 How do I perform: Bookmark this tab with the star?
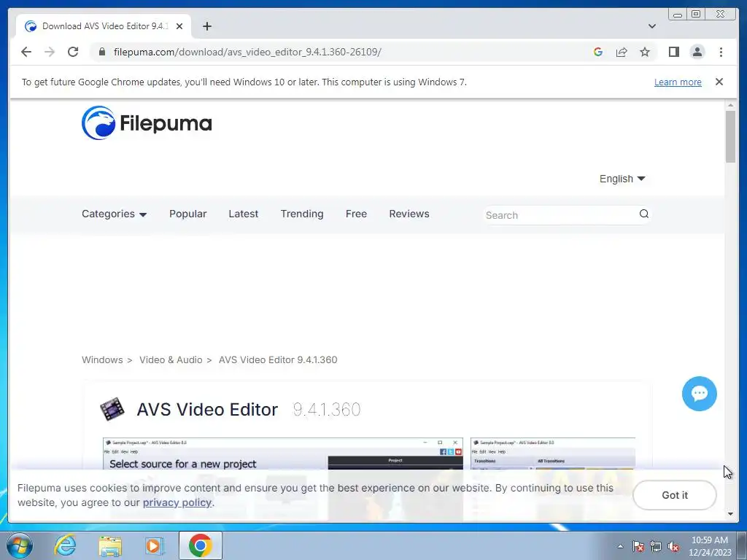pos(645,52)
